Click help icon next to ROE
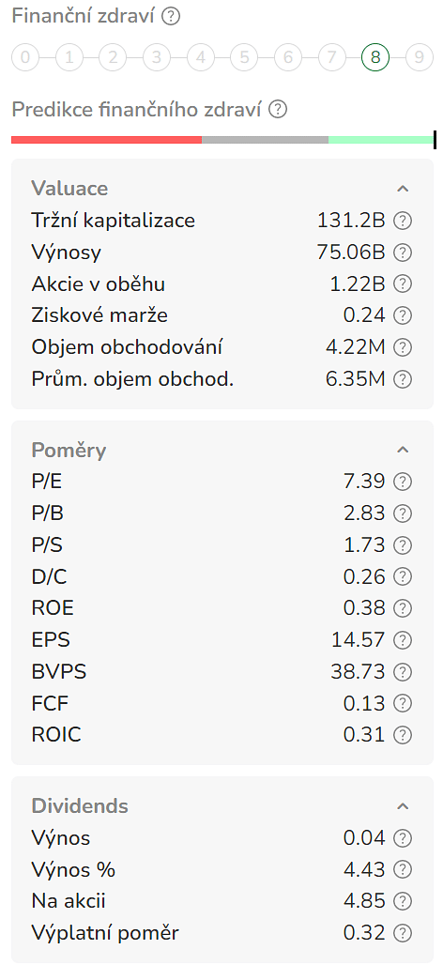The image size is (443, 980). [403, 608]
